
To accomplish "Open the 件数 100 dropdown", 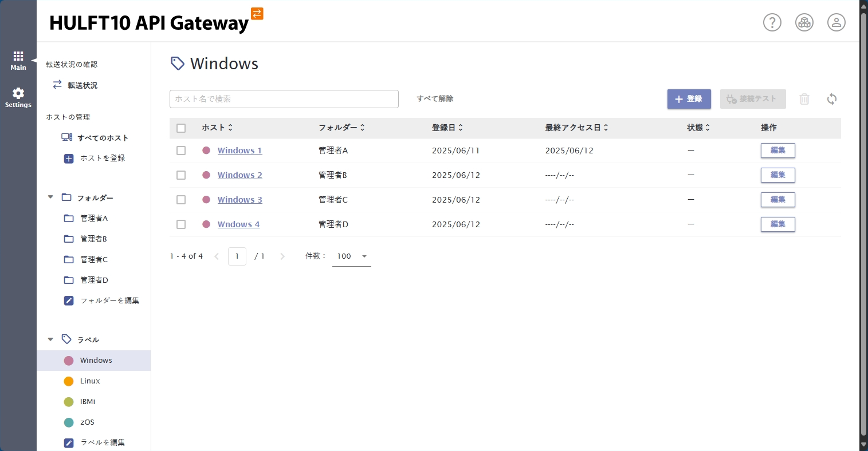I will [352, 256].
